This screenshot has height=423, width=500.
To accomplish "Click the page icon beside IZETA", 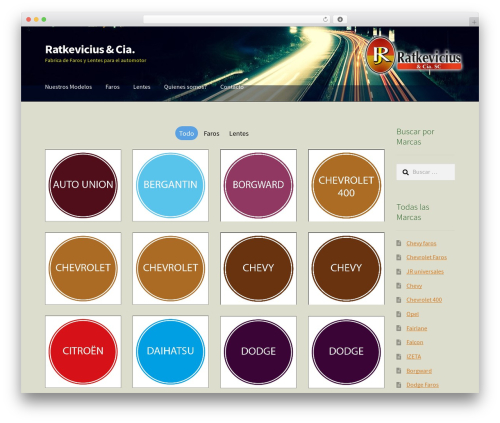I will click(x=399, y=356).
